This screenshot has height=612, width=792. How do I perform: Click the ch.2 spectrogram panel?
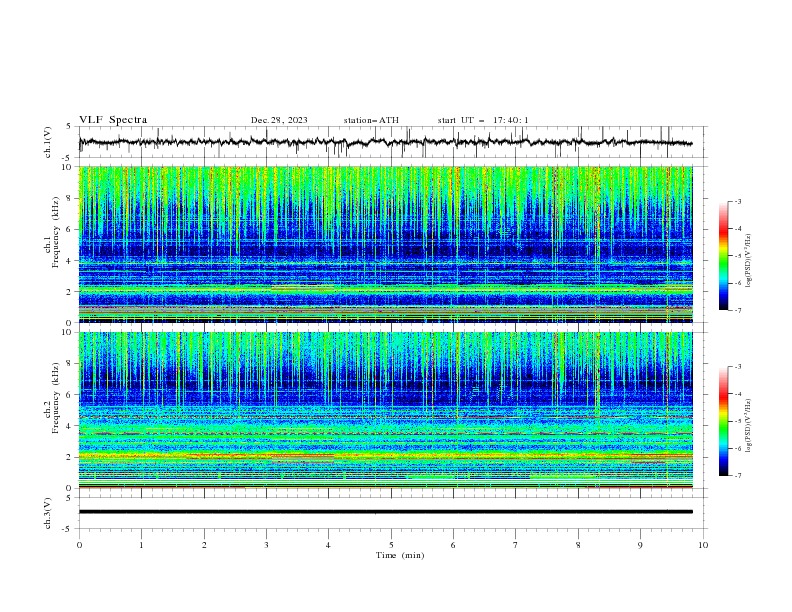tap(386, 410)
